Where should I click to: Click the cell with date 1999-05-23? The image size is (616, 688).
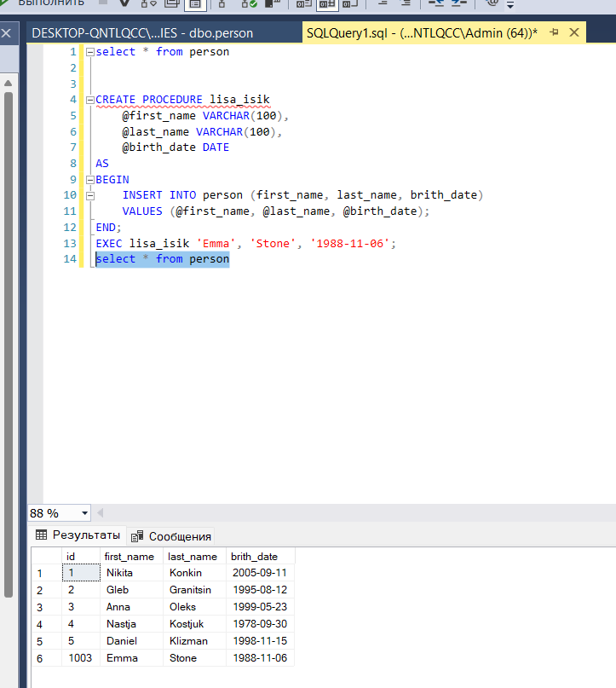pyautogui.click(x=261, y=607)
